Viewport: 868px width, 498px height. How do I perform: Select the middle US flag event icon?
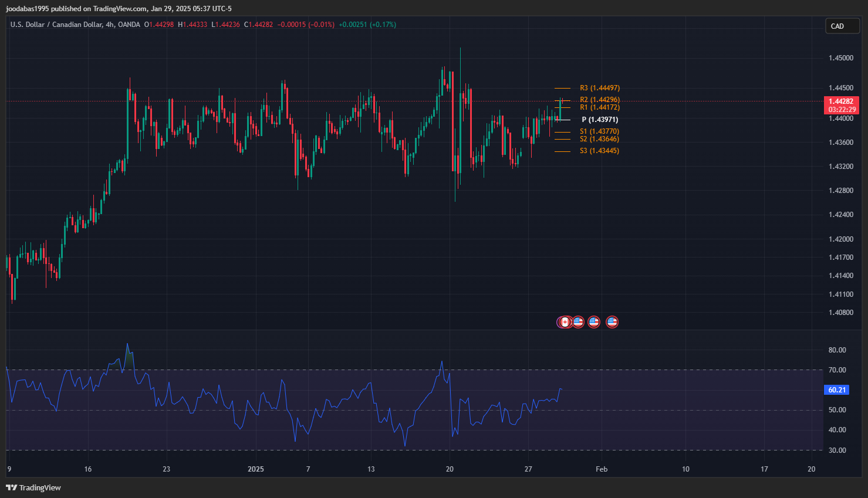click(594, 322)
